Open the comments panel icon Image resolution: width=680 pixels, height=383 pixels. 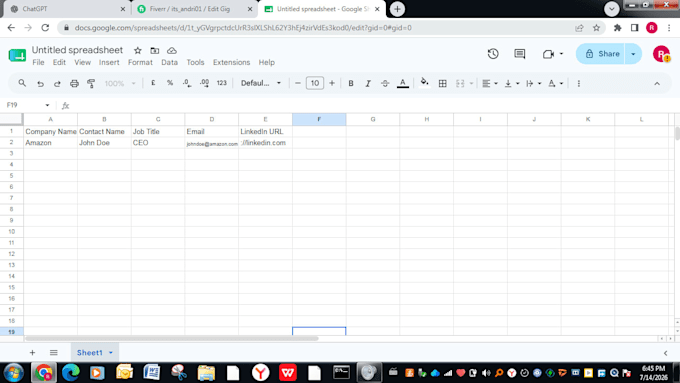click(520, 54)
